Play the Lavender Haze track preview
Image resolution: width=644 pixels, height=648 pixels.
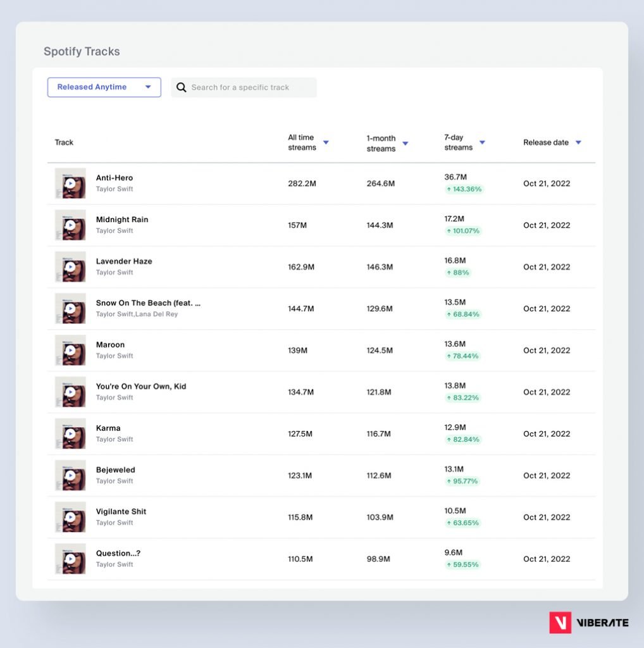coord(70,267)
